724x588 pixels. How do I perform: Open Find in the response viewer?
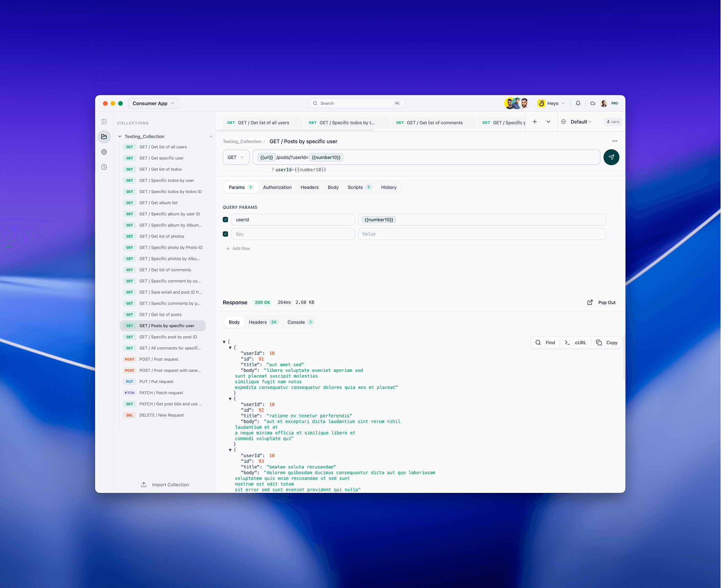[545, 342]
